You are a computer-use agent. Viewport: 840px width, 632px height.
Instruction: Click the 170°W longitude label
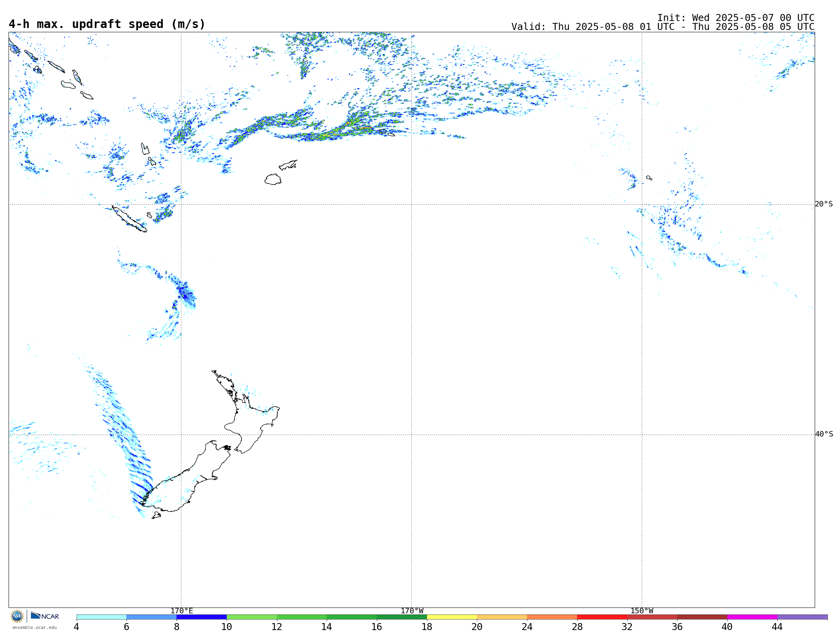[x=412, y=611]
